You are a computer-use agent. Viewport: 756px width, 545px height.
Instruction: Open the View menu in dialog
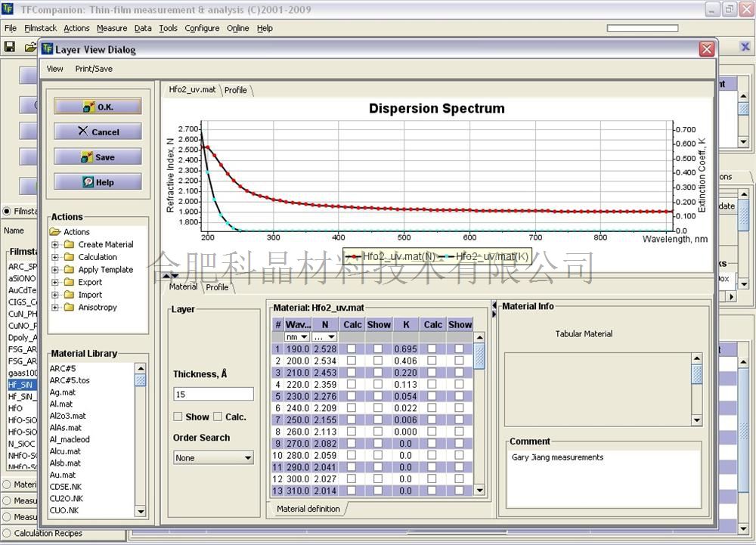point(55,69)
